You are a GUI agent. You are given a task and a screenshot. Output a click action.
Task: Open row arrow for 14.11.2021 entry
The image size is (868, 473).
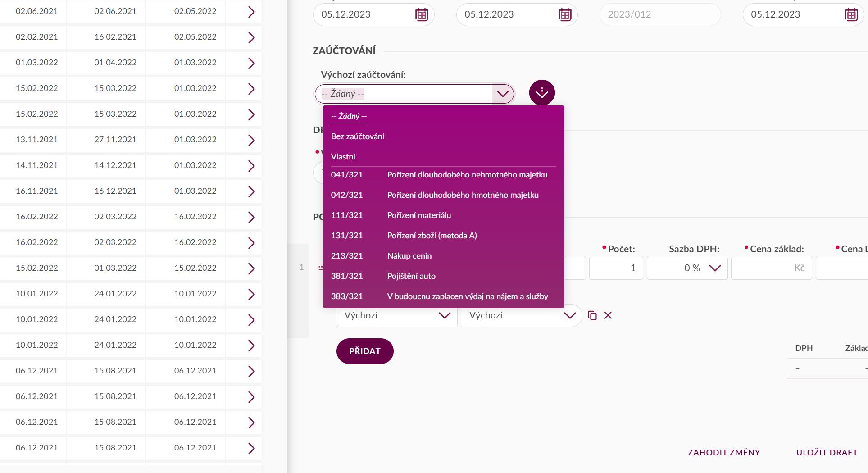tap(251, 166)
